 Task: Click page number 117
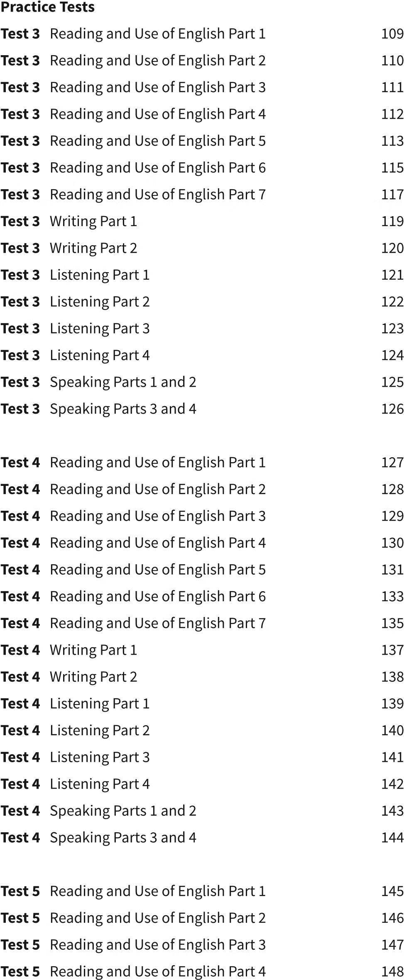tap(392, 195)
